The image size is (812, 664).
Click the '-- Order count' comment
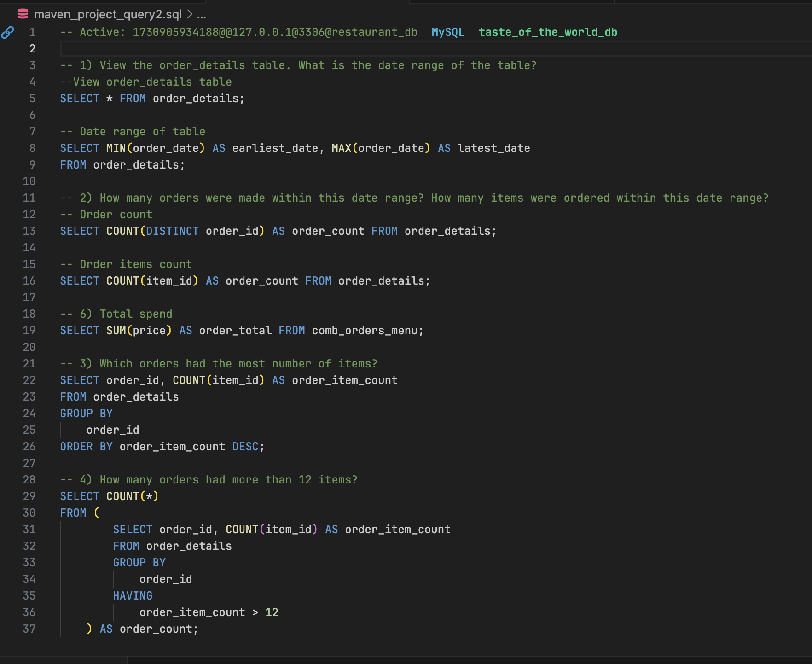coord(106,215)
